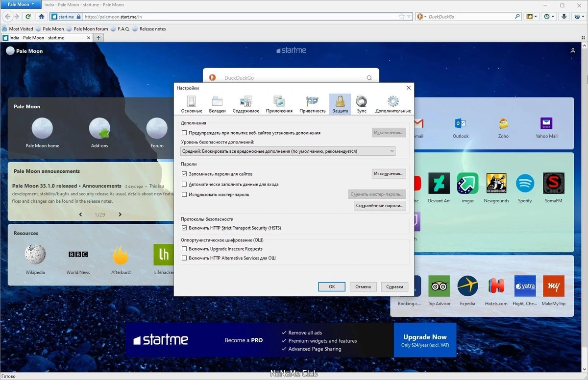This screenshot has width=588, height=380.
Task: Bookmark this page with star icon
Action: coord(402,16)
